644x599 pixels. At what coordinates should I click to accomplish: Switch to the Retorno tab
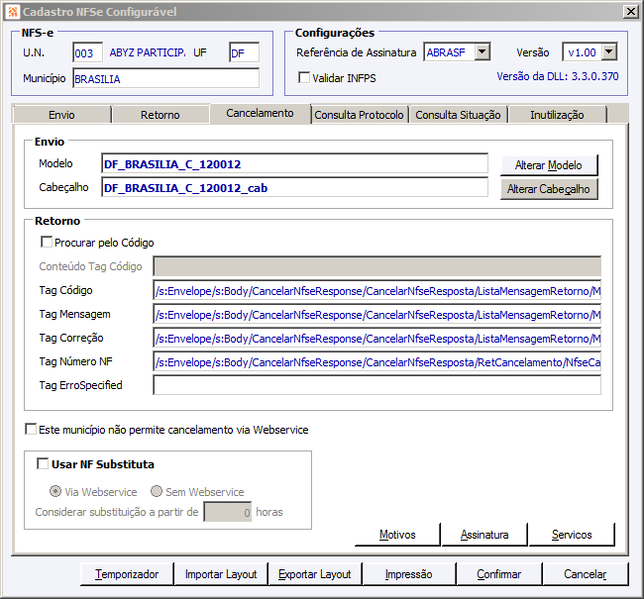coord(160,115)
